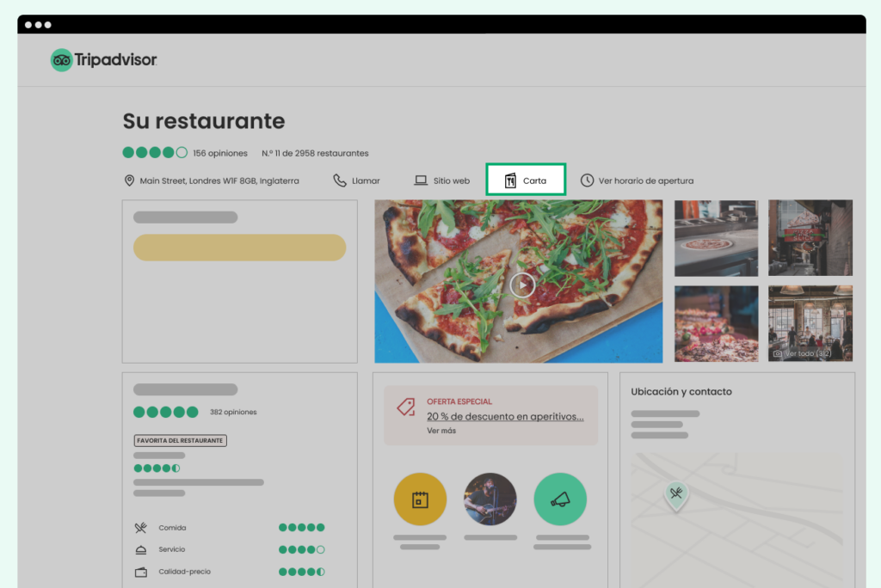The height and width of the screenshot is (588, 881).
Task: Click the five-bubble rating beside 382 opiniones
Action: (x=166, y=413)
